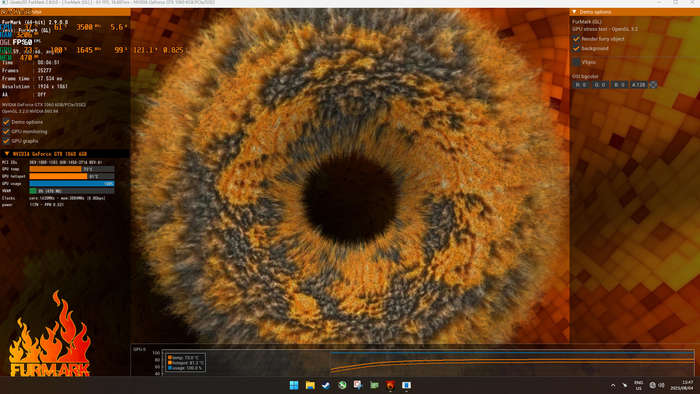The image size is (700, 394).
Task: Click the blue checkmark taskbar icon
Action: coord(326,385)
